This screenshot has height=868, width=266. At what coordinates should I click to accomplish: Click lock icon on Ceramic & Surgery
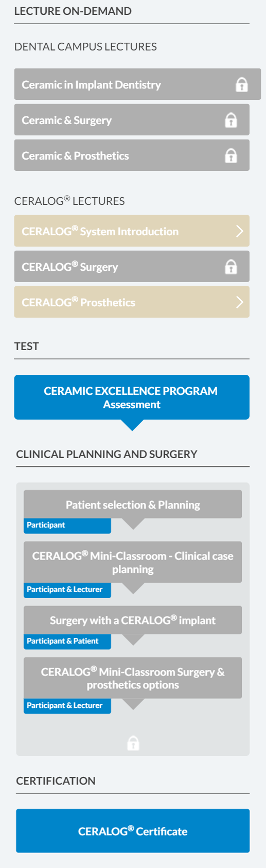pyautogui.click(x=231, y=120)
